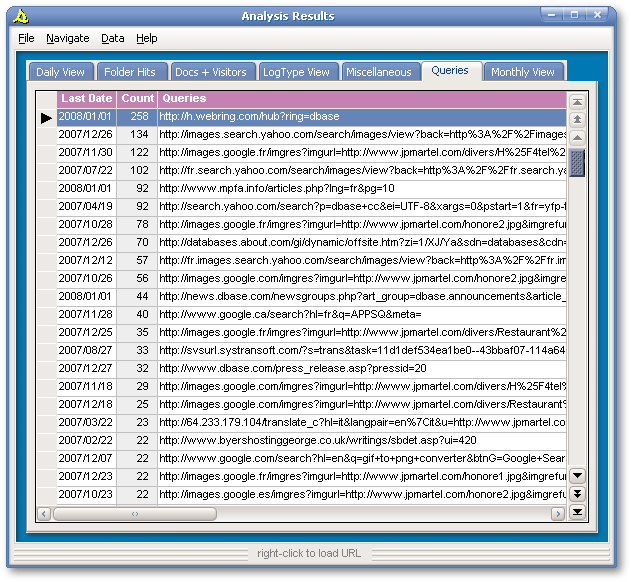631x582 pixels.
Task: Switch to the Monthly View tab
Action: tap(522, 72)
